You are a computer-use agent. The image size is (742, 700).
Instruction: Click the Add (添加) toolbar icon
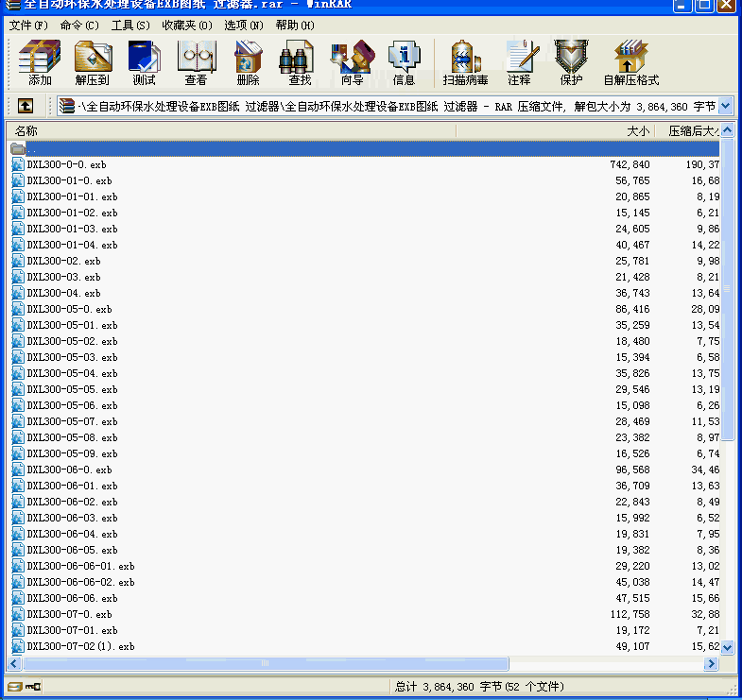[x=40, y=62]
